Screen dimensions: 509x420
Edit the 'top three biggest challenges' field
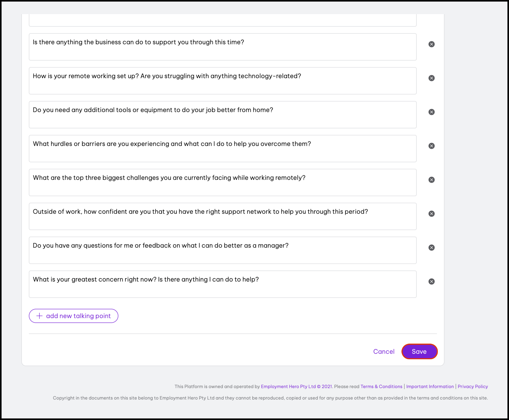coord(222,182)
